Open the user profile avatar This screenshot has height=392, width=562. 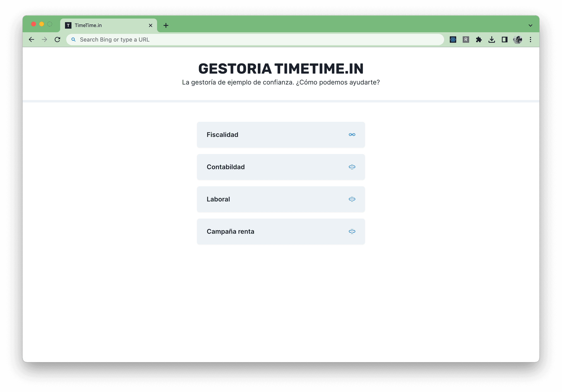click(x=517, y=40)
